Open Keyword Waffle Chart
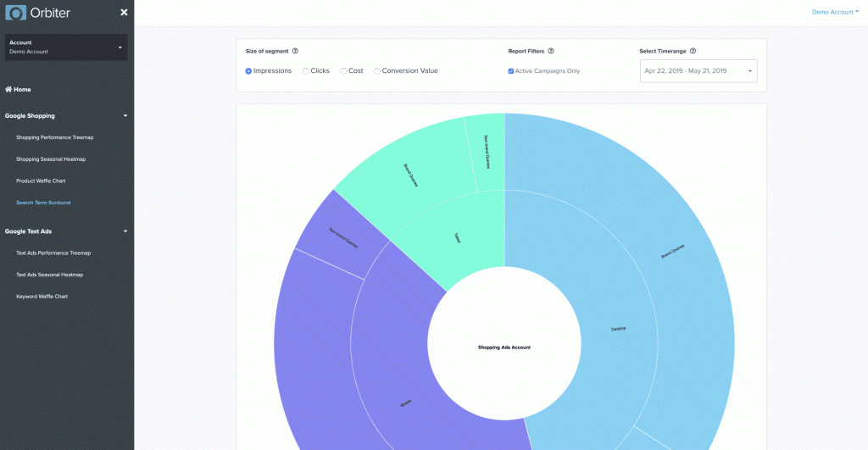 pos(42,296)
